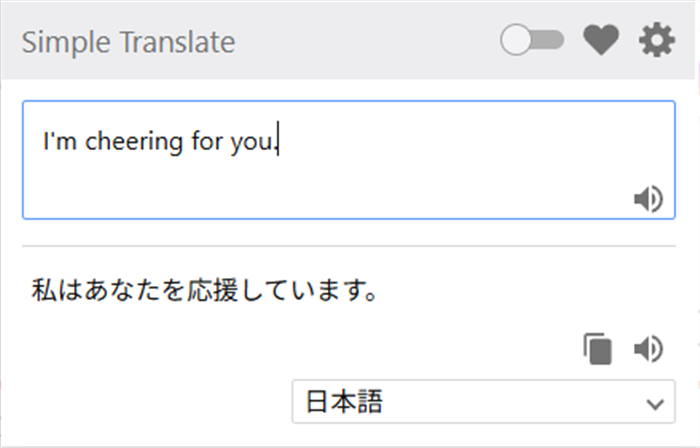This screenshot has width=700, height=448.
Task: Place cursor on "I'm" in input
Action: coord(58,143)
